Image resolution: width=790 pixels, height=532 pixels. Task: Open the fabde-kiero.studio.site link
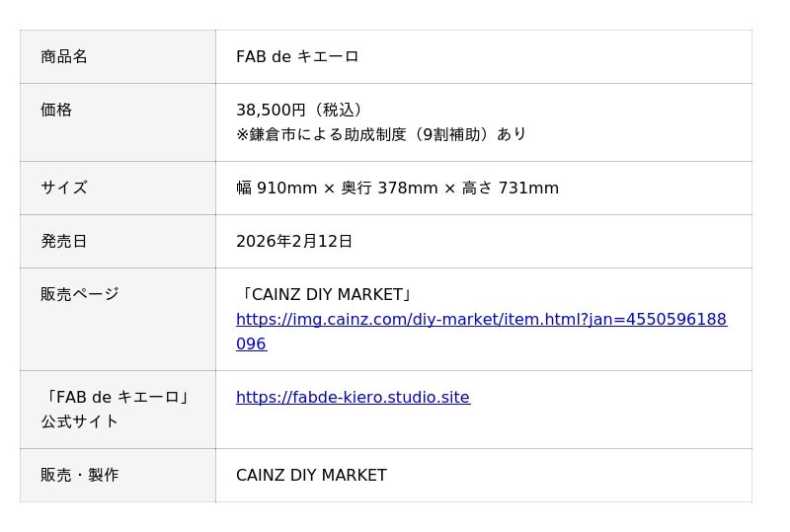pyautogui.click(x=353, y=398)
